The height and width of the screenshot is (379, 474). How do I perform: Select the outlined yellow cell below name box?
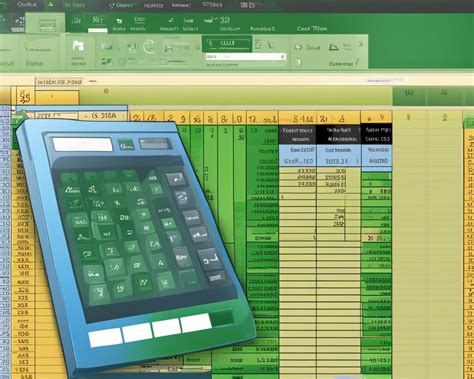[57, 97]
